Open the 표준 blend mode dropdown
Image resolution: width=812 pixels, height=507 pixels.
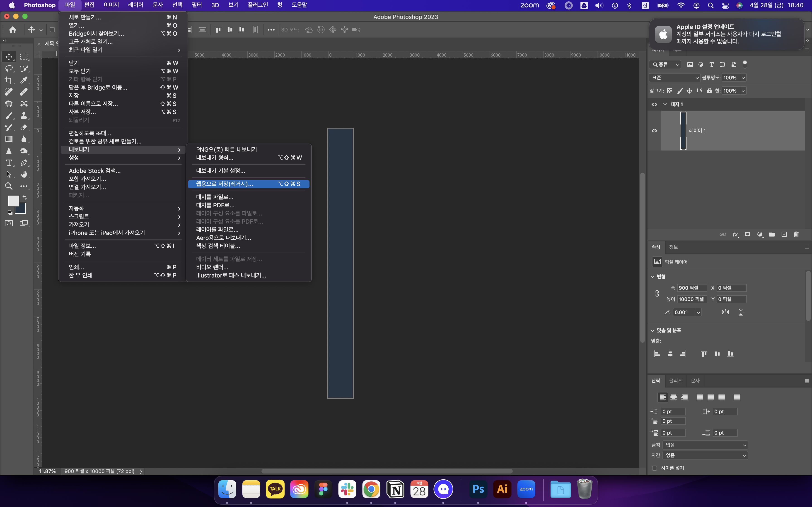click(674, 78)
